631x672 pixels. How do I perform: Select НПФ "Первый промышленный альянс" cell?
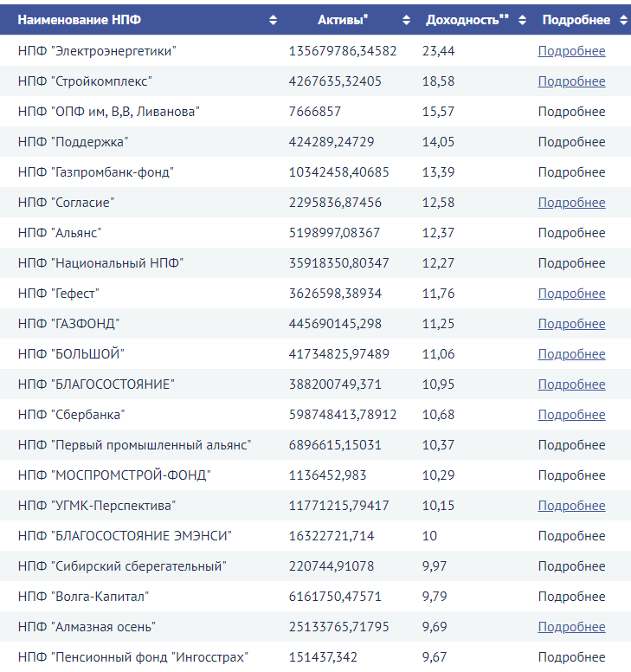click(x=134, y=445)
